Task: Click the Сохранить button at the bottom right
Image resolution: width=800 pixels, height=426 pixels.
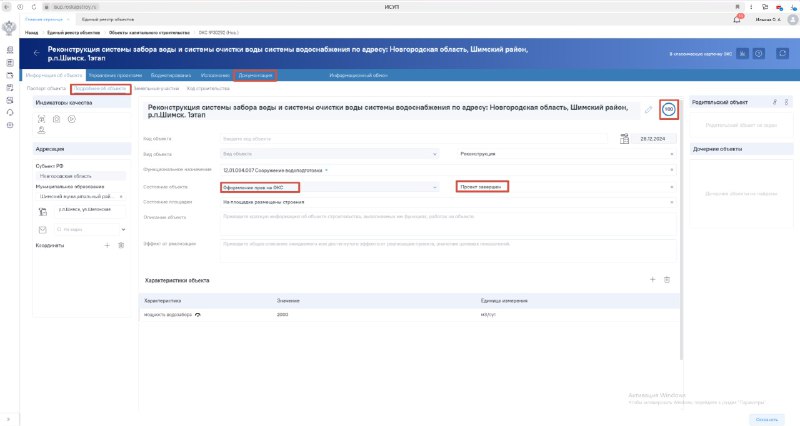Action: pos(767,419)
